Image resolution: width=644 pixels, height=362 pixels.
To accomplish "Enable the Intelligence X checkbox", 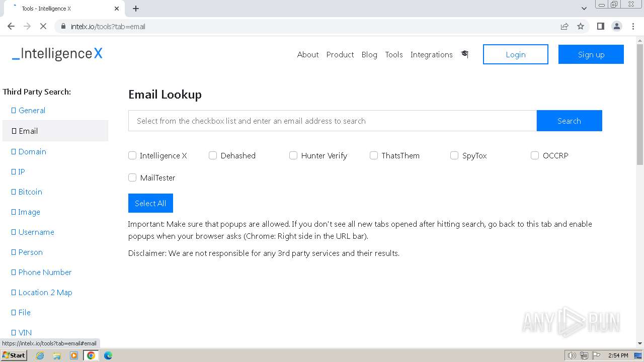I will (132, 155).
